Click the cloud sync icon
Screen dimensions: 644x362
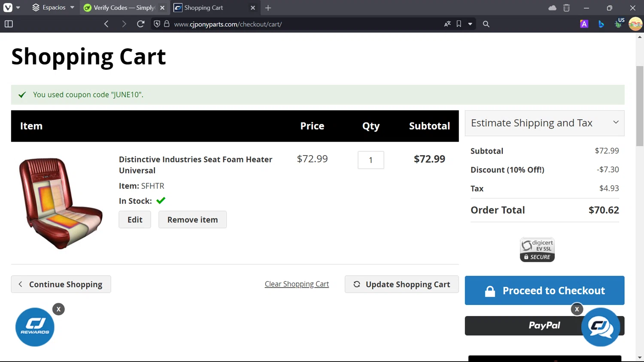(553, 8)
